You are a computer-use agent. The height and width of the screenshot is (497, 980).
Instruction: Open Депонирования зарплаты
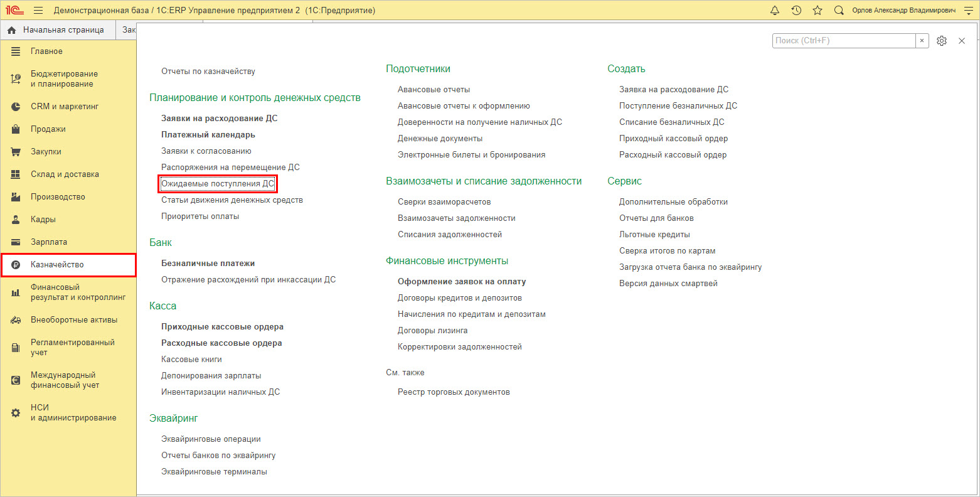211,375
